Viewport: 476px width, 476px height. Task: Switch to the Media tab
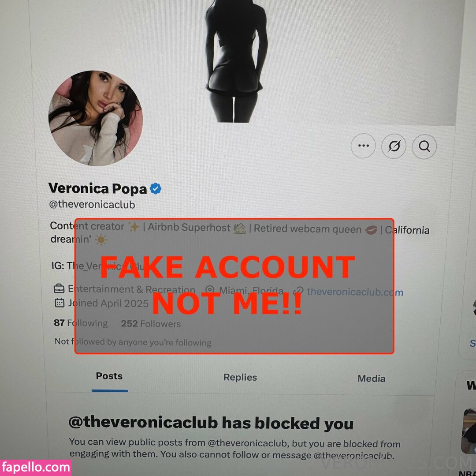click(371, 379)
